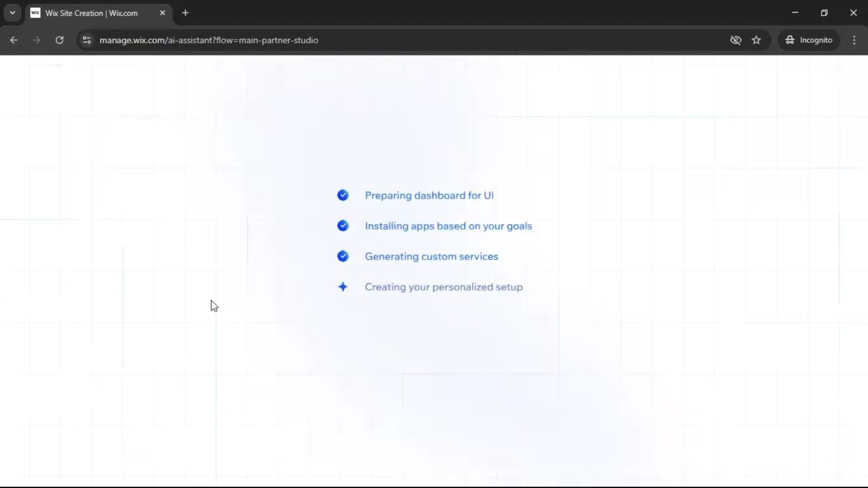Click the Generating custom services checkmark
Viewport: 868px width, 488px height.
click(343, 256)
